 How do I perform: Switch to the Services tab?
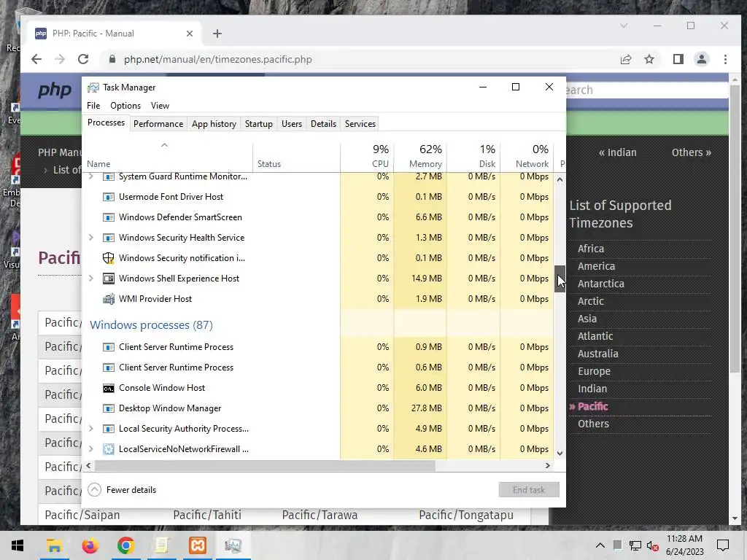pos(360,124)
